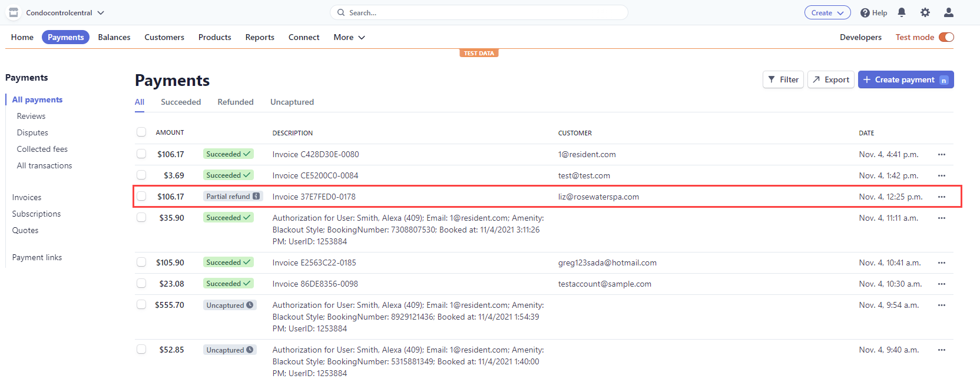Screen dimensions: 980x382
Task: Check the box for the $105.90 payment
Action: (x=141, y=263)
